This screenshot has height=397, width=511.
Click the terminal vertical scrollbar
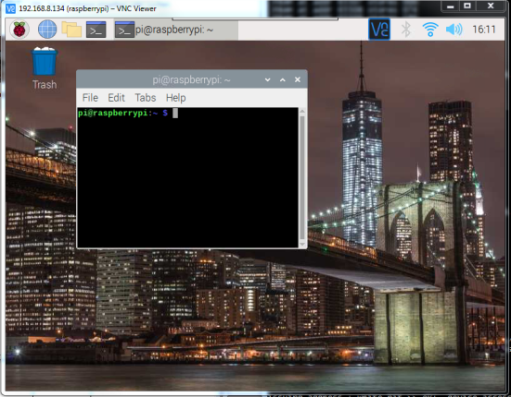coord(302,178)
